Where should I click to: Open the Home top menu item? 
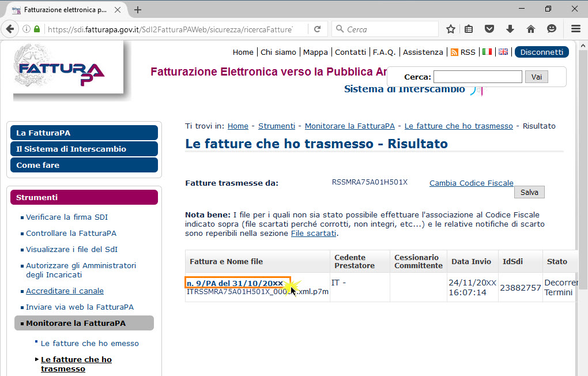point(243,52)
